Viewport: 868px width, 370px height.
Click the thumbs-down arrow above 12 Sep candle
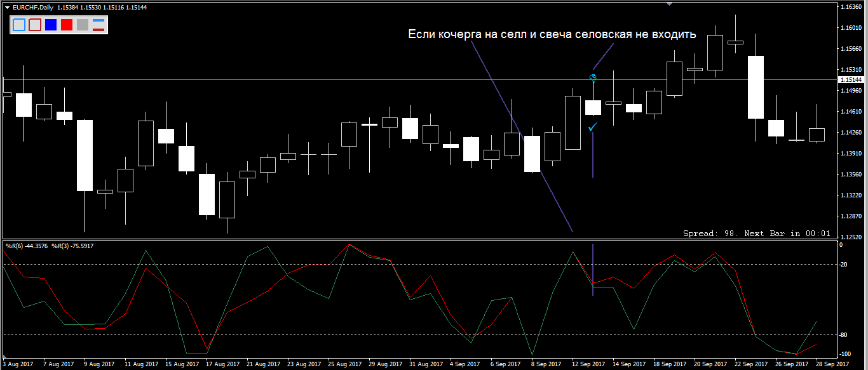[593, 78]
